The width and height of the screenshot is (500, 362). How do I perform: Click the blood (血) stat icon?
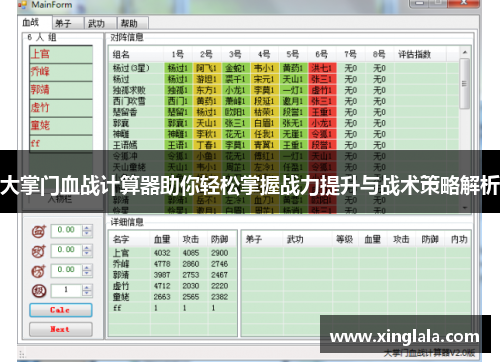38,231
